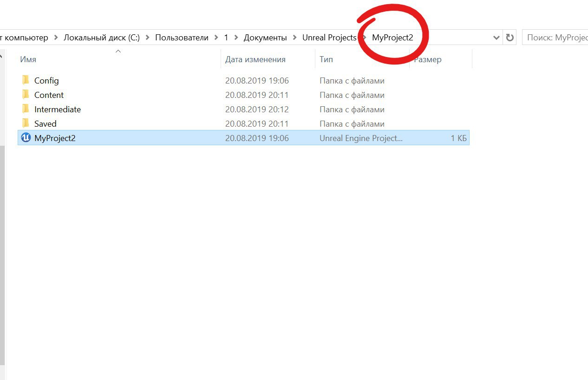This screenshot has width=588, height=380.
Task: Expand the chevron after Документы breadcrumb
Action: pyautogui.click(x=295, y=38)
